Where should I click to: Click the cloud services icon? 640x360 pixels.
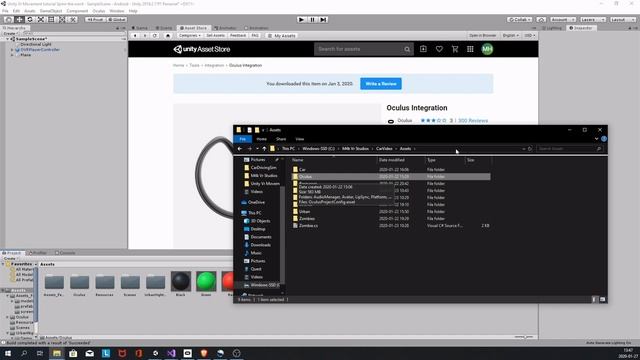[541, 20]
